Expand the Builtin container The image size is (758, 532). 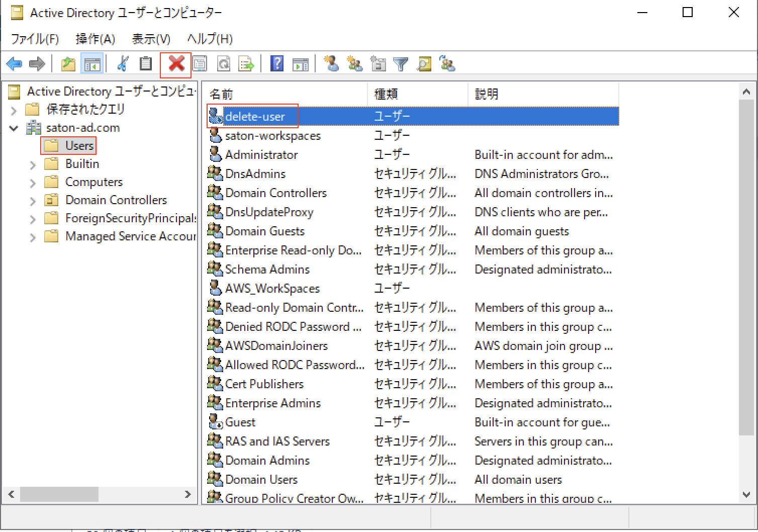pyautogui.click(x=33, y=164)
